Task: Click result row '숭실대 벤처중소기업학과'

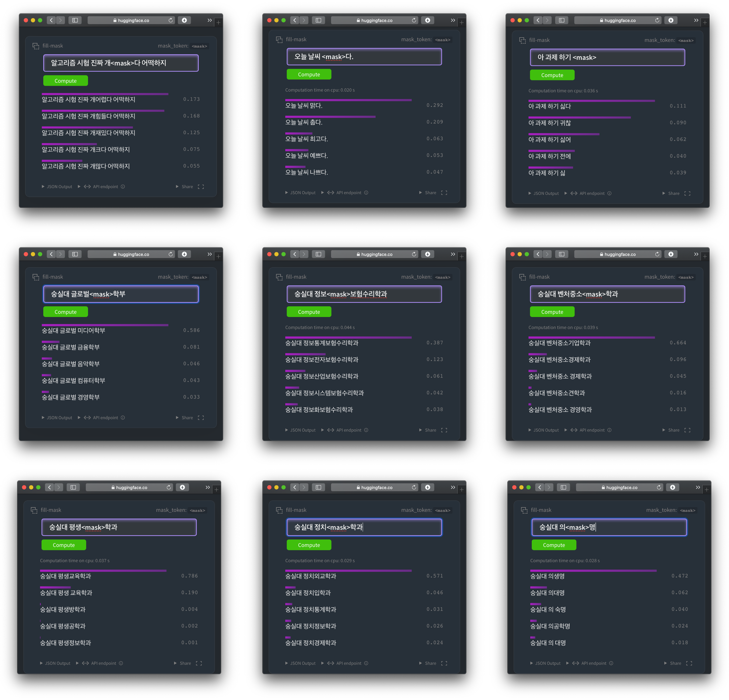Action: coord(559,343)
